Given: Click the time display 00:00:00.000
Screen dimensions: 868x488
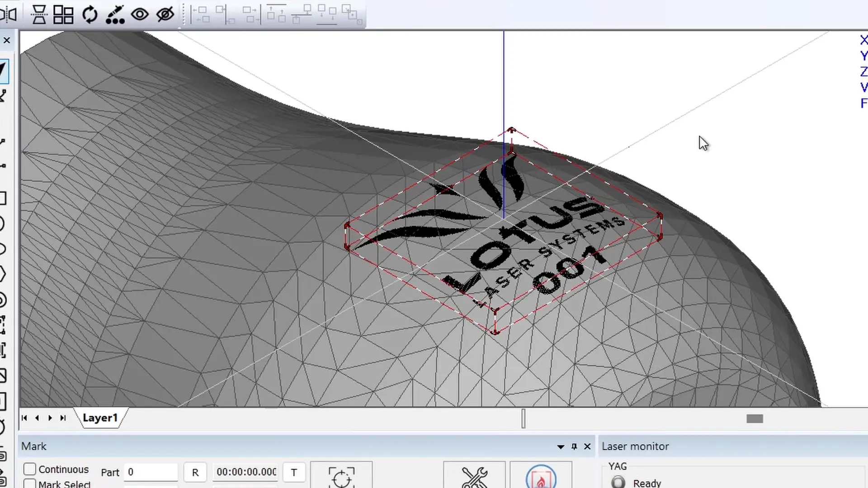Looking at the screenshot, I should pos(246,472).
